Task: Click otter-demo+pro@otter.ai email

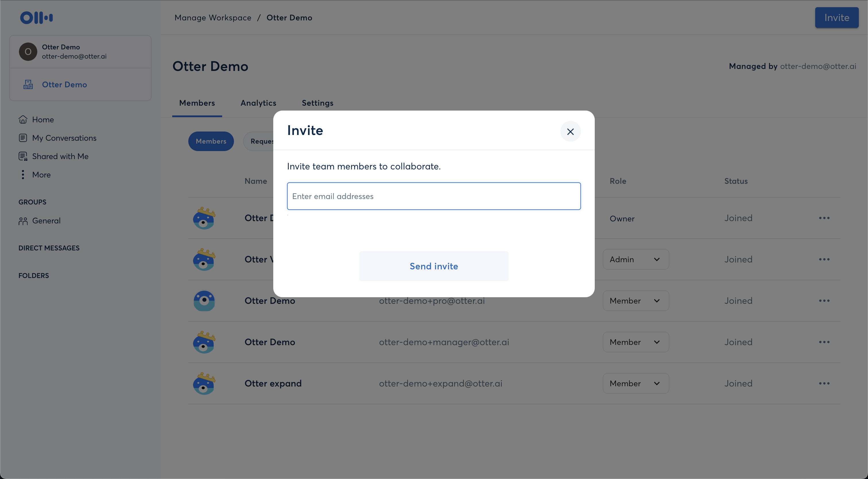Action: 432,301
